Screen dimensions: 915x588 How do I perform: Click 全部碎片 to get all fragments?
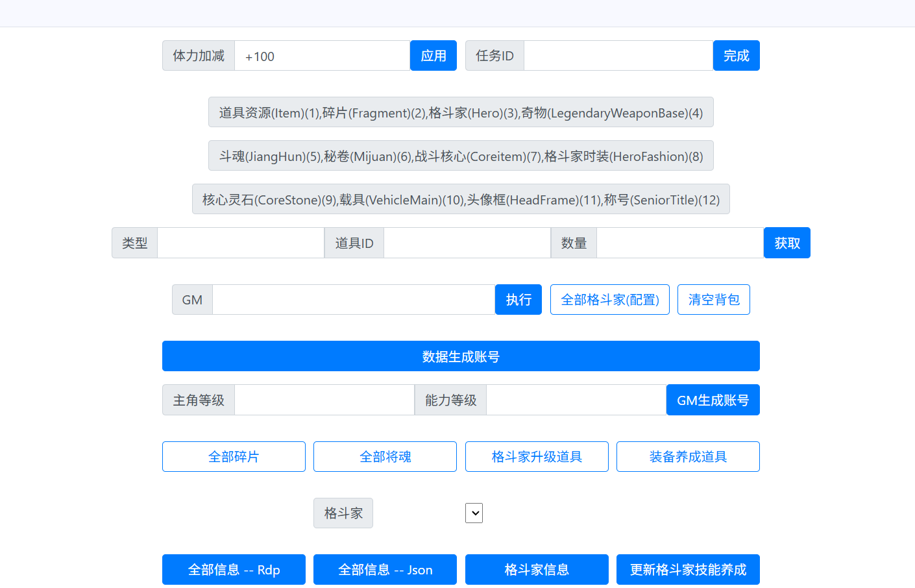click(x=234, y=456)
